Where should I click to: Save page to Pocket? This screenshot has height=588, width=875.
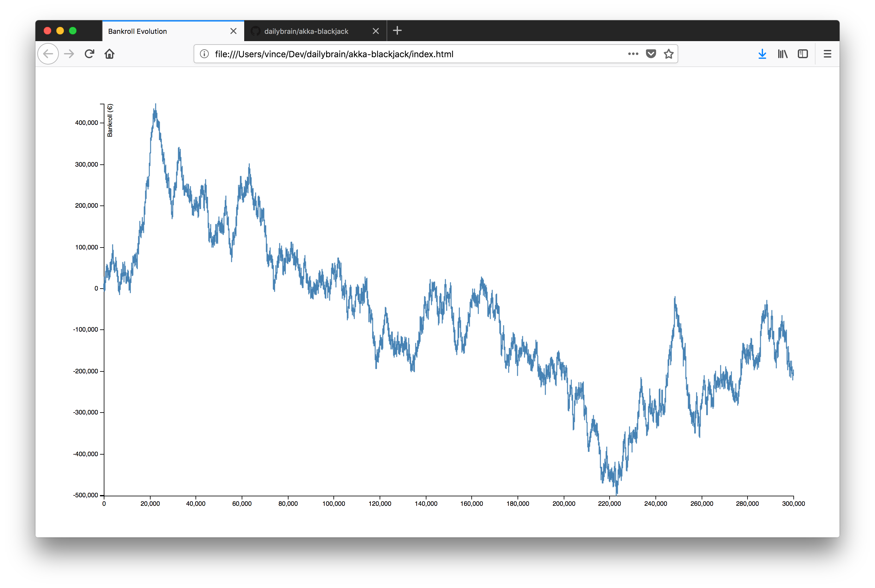[651, 54]
